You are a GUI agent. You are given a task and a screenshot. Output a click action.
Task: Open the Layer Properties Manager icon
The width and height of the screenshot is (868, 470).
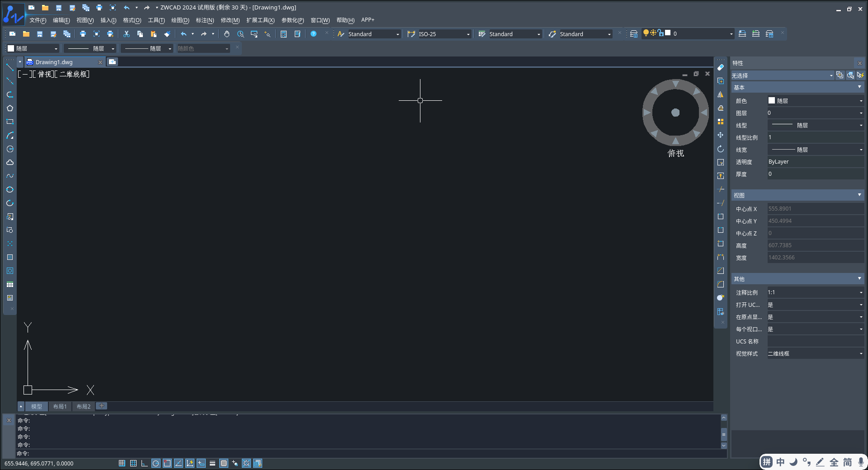(634, 34)
